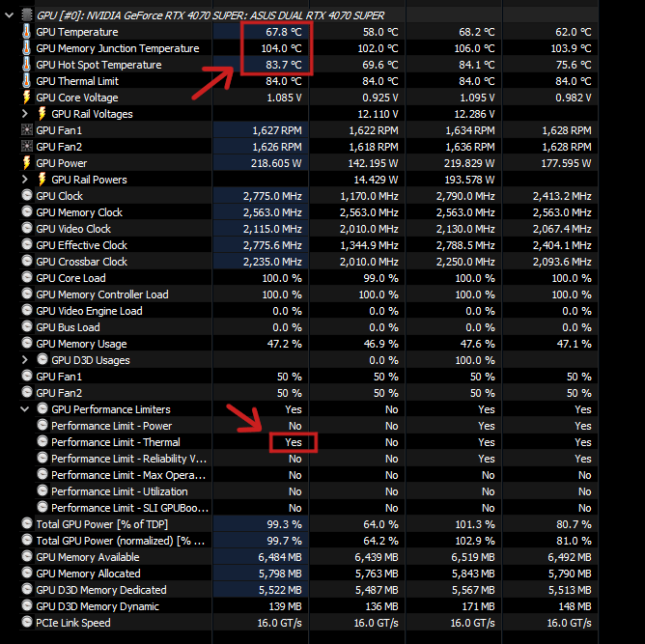The image size is (645, 644).
Task: Click the 2,413.2 MHz average GPU Clock value
Action: (x=562, y=196)
